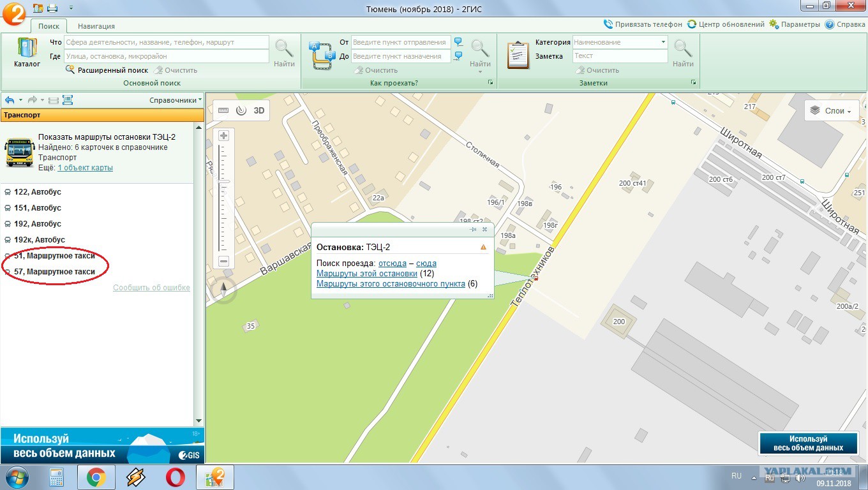Click the Сообщить об ошибке link
The image size is (868, 490).
151,288
